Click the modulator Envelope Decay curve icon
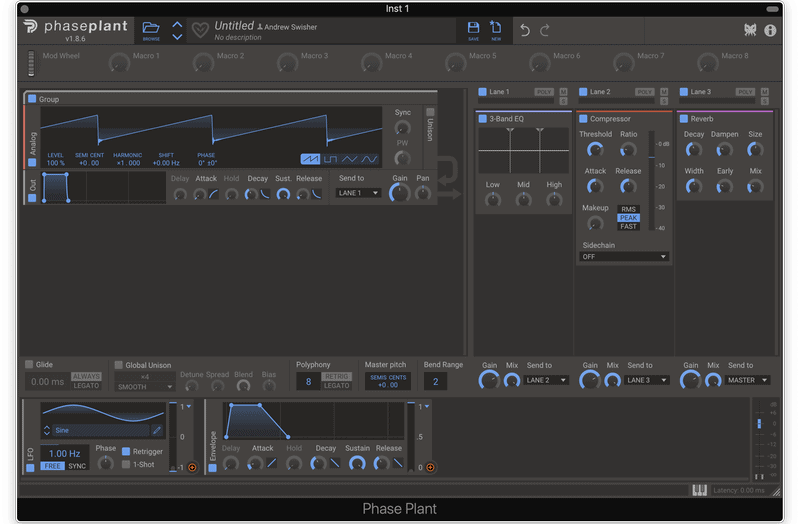The image size is (800, 524). 335,463
